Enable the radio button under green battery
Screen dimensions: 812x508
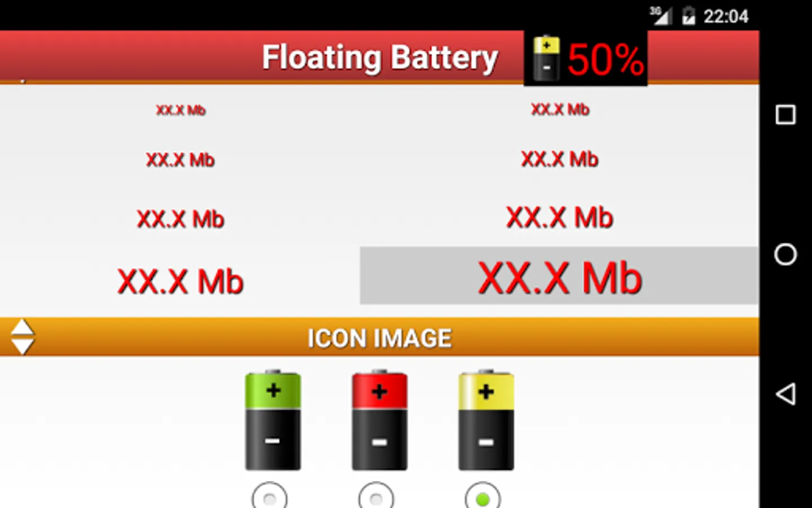270,496
